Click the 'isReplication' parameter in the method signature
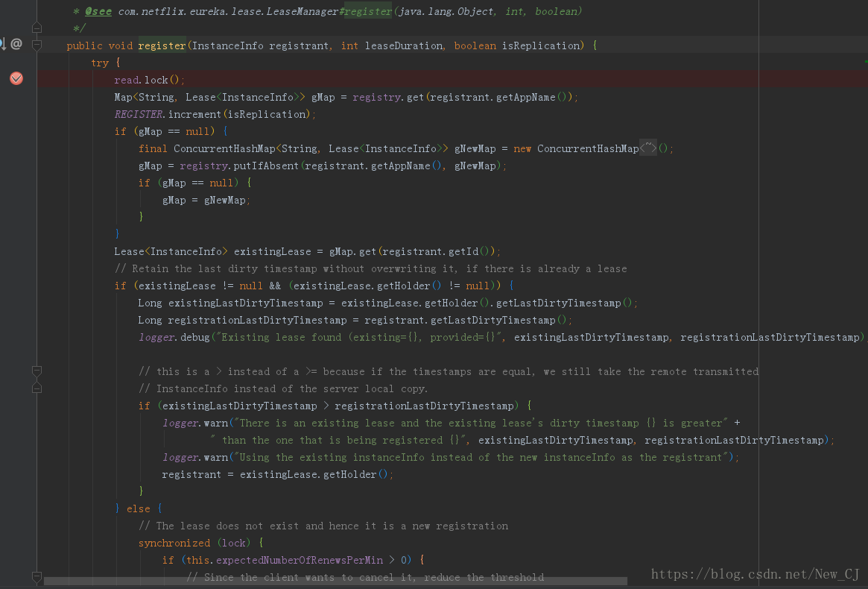The width and height of the screenshot is (868, 589). click(540, 45)
